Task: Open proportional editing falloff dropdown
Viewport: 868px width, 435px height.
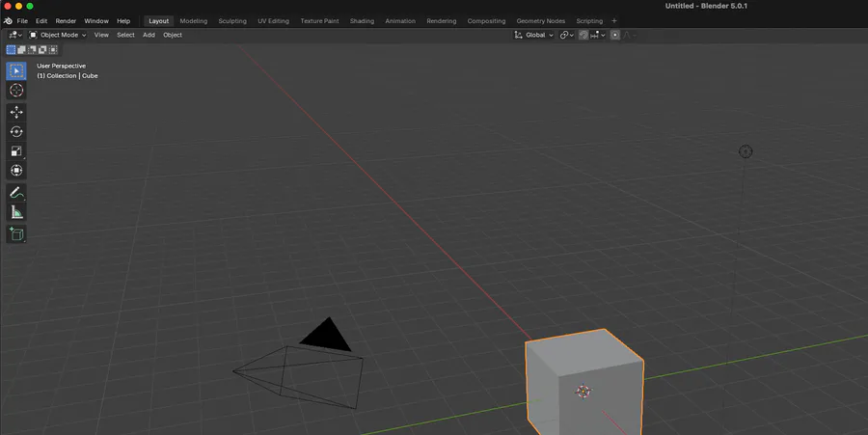Action: coord(630,35)
